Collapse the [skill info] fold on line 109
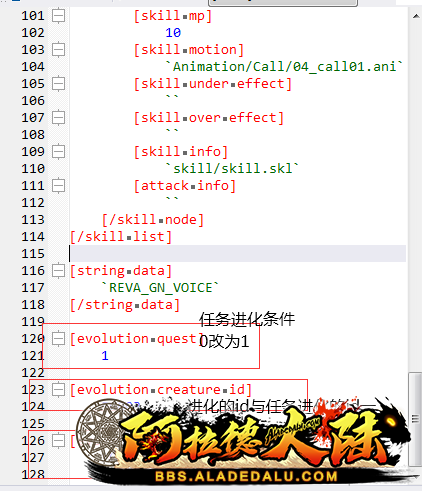Viewport: 422px width, 491px height. point(58,152)
